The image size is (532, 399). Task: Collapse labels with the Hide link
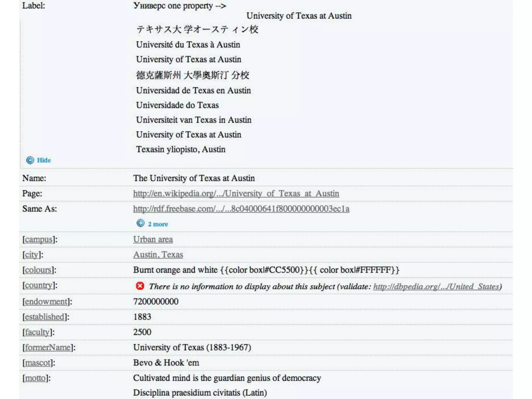[x=44, y=160]
